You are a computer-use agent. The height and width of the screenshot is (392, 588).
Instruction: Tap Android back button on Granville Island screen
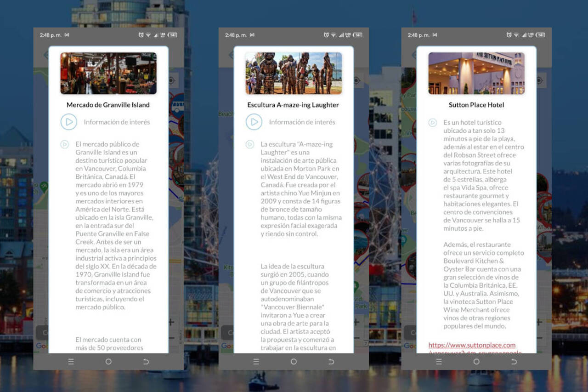[x=146, y=362]
